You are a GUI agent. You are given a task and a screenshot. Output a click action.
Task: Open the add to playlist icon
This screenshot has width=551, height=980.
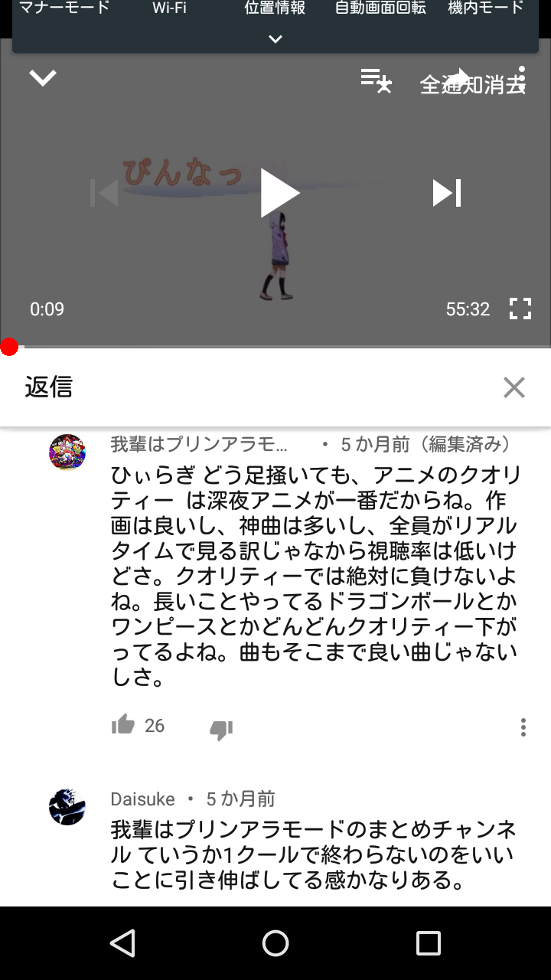tap(377, 80)
